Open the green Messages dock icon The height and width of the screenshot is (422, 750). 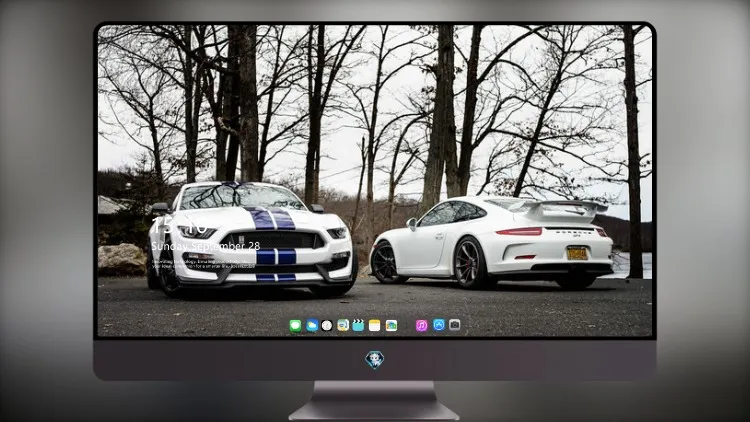[x=295, y=326]
